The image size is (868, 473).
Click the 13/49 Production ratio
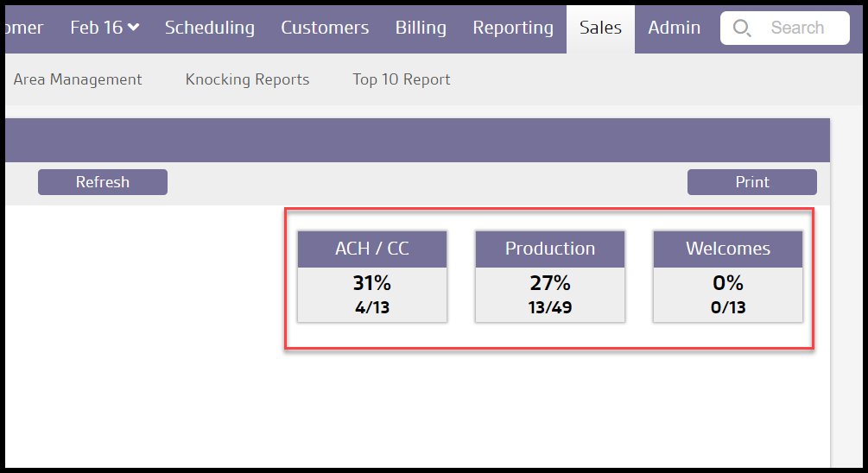550,307
